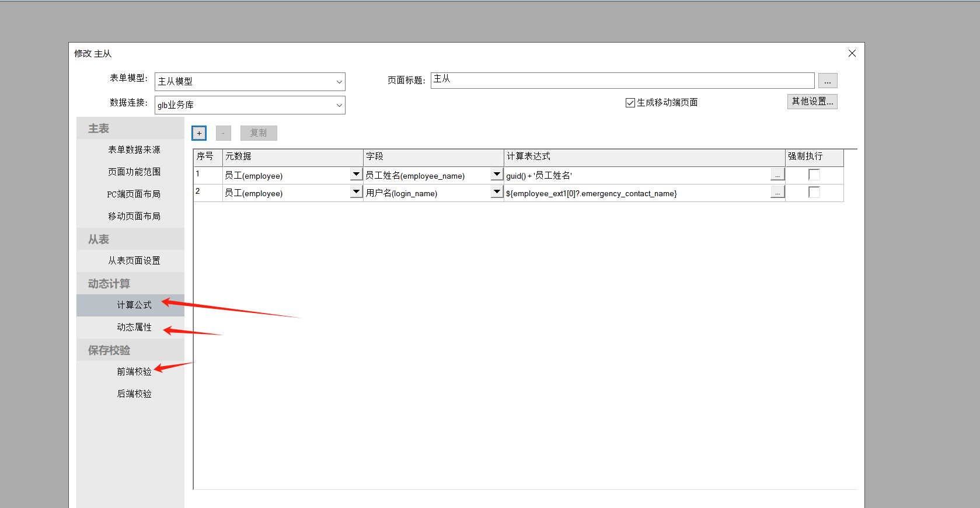Open row 1 元数据 dropdown arrow
The height and width of the screenshot is (508, 980).
(356, 175)
